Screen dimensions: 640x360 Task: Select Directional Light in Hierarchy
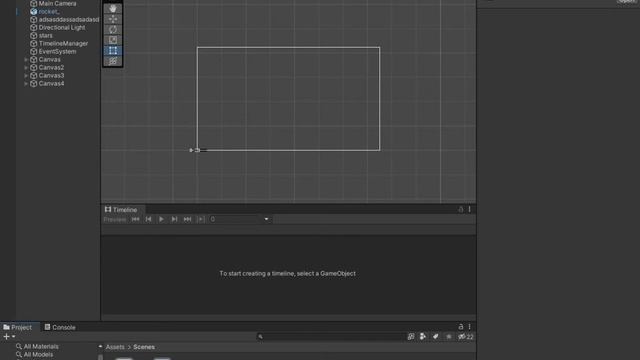click(62, 28)
